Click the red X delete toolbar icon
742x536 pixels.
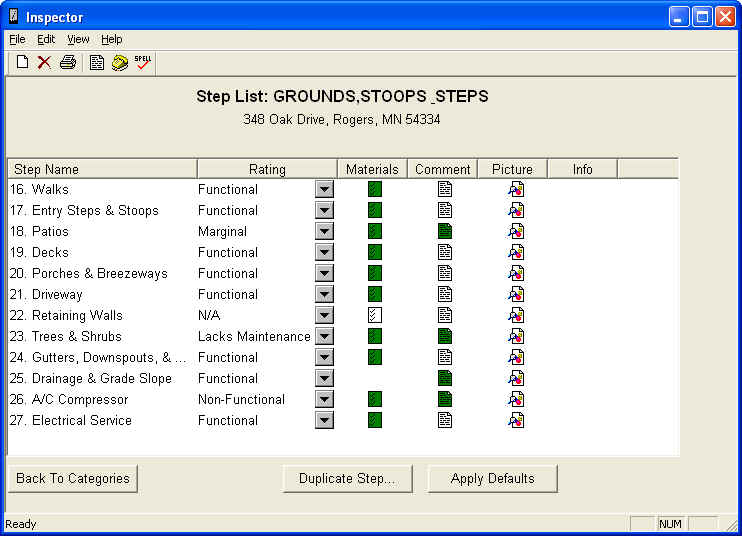44,62
